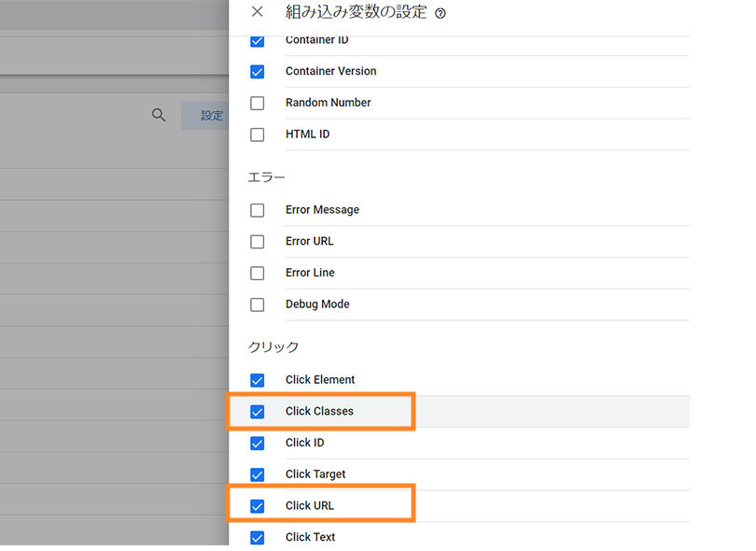The width and height of the screenshot is (756, 551).
Task: Toggle the Click URL checkbox
Action: point(258,506)
